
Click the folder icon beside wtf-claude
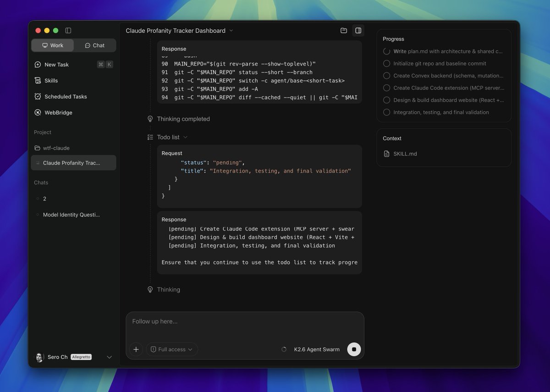point(37,148)
